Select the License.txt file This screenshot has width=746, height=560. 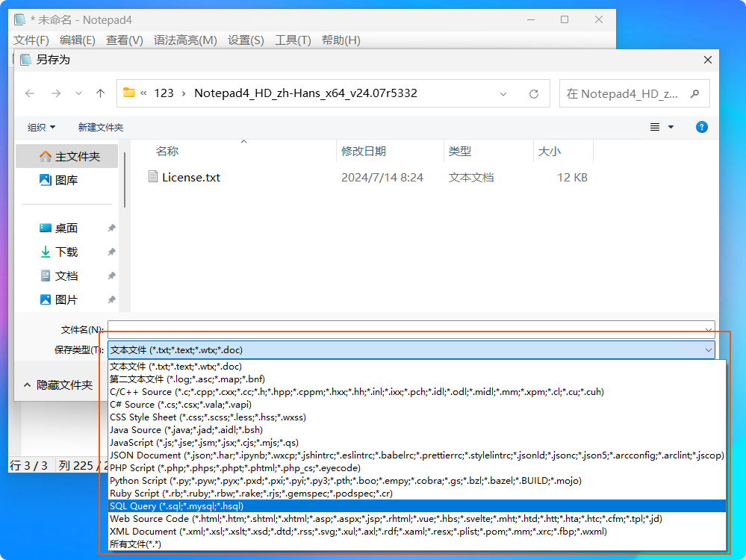[191, 178]
